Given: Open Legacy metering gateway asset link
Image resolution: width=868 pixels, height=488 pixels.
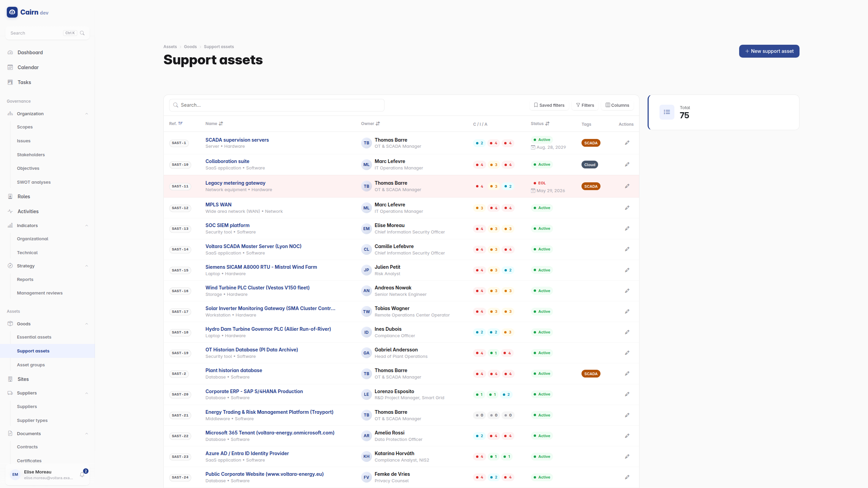Looking at the screenshot, I should click(x=235, y=183).
